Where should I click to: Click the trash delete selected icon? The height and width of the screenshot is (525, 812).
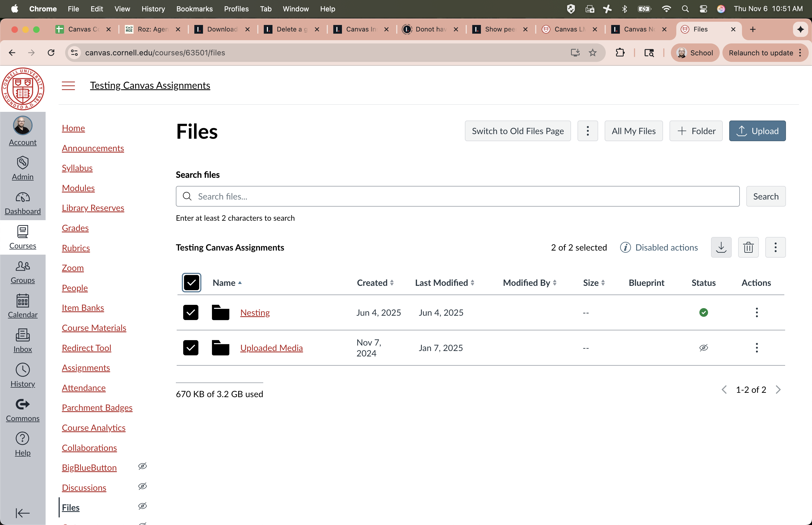[748, 248]
